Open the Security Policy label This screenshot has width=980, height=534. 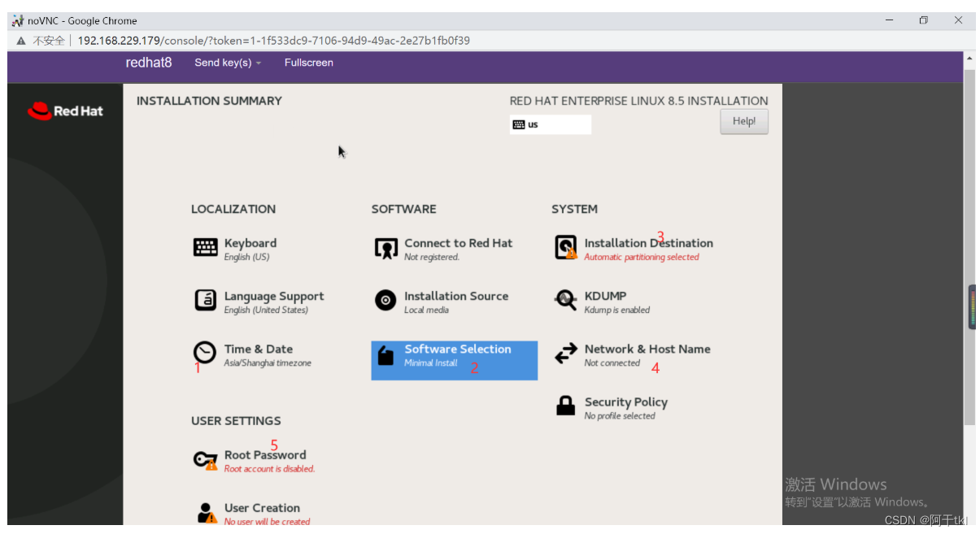pyautogui.click(x=626, y=402)
